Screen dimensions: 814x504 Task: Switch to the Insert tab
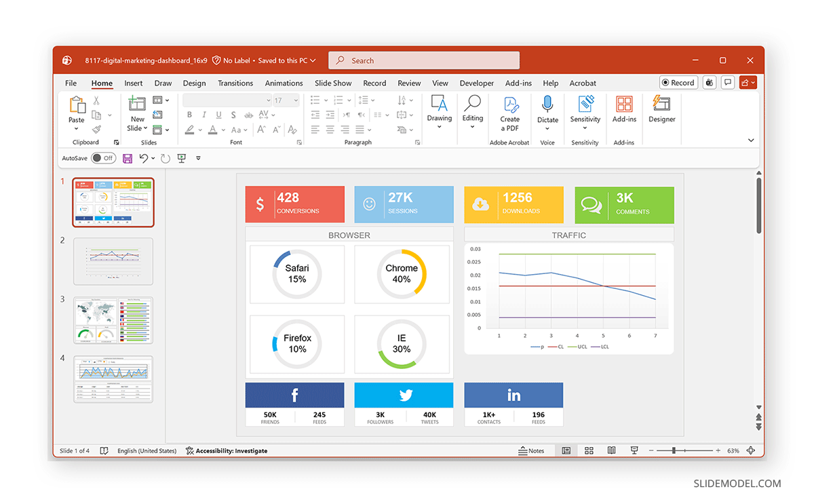coord(134,83)
